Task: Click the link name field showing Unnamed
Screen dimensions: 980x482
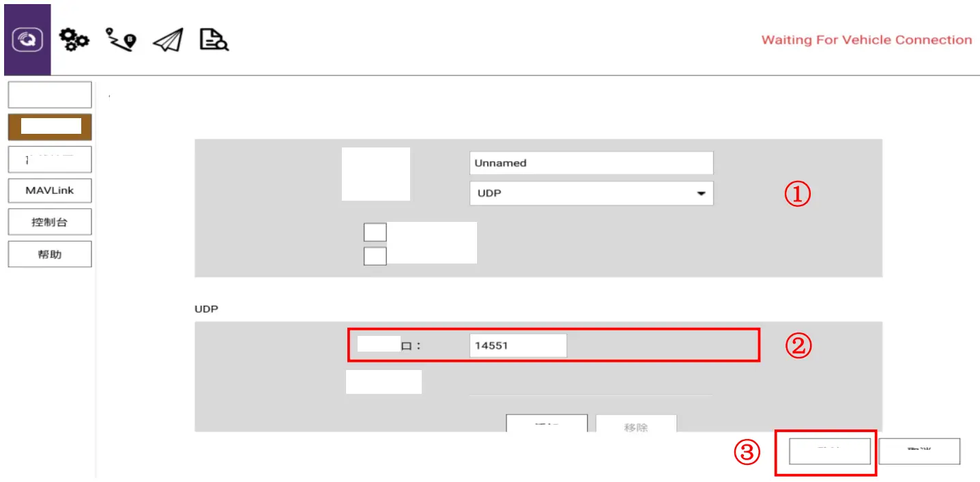Action: pyautogui.click(x=592, y=163)
